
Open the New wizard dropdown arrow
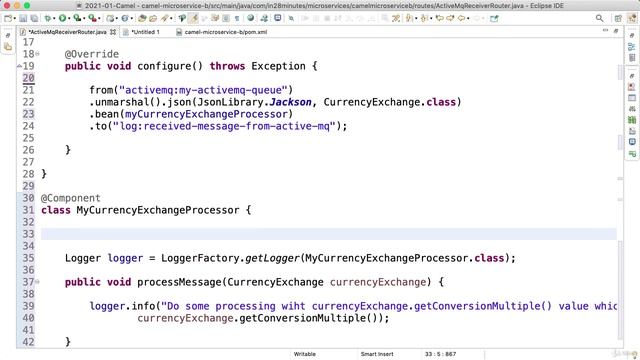click(x=14, y=18)
